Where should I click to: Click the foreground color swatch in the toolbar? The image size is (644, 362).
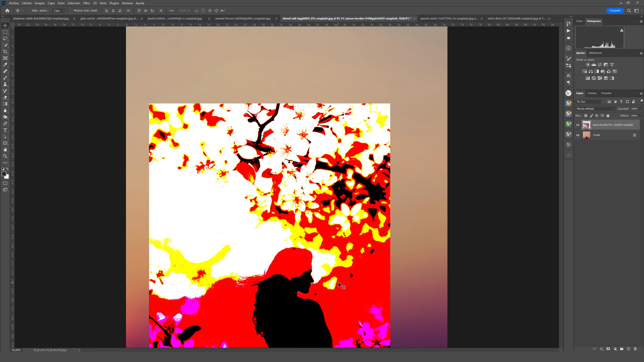point(5,174)
